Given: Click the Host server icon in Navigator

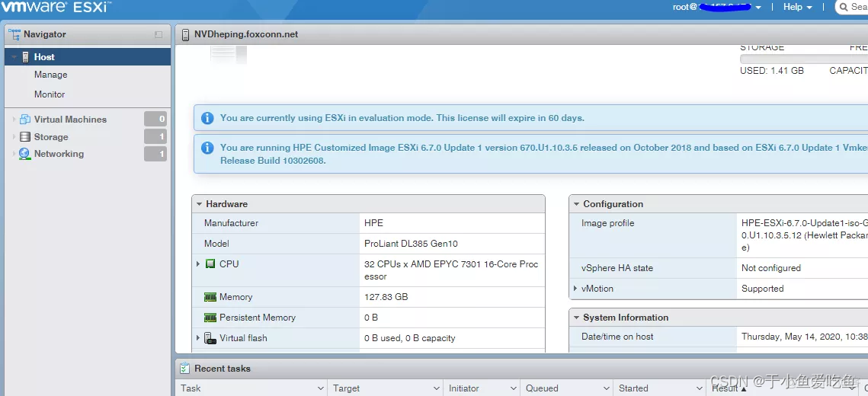Looking at the screenshot, I should coord(25,57).
